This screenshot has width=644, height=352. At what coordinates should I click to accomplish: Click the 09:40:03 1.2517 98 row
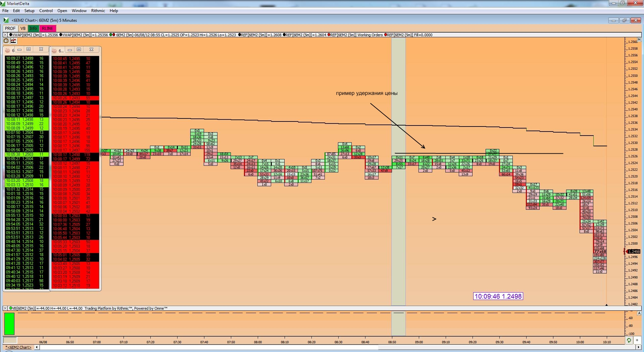27,281
